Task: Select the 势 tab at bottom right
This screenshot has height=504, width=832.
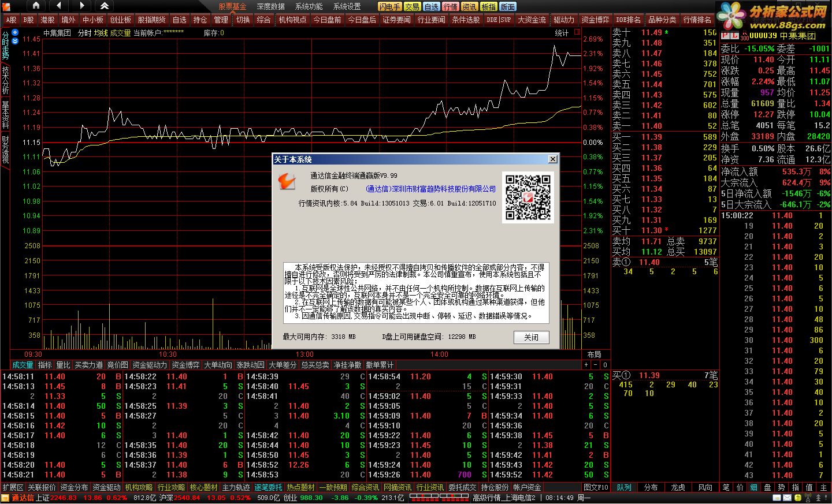Action: (782, 487)
